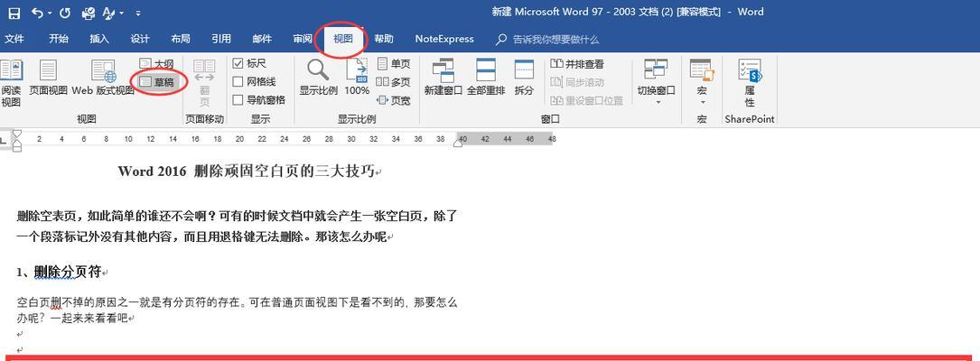The width and height of the screenshot is (980, 361).
Task: Select the 视图 ribbon tab
Action: [x=343, y=39]
